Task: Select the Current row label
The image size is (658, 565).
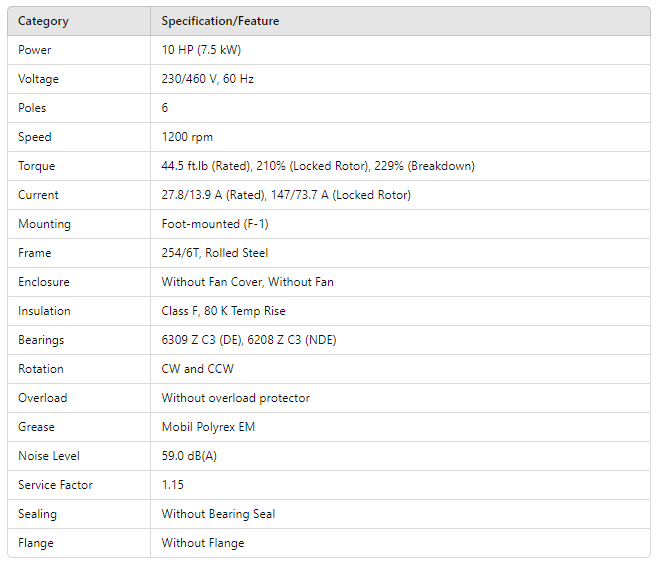Action: [38, 195]
